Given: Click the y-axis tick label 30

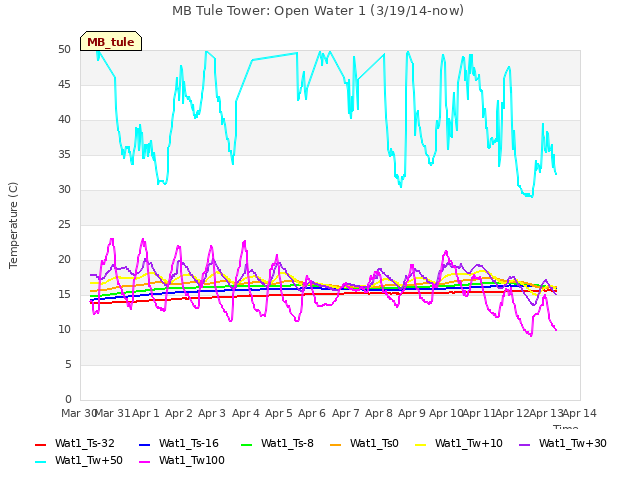Looking at the screenshot, I should click(64, 190).
